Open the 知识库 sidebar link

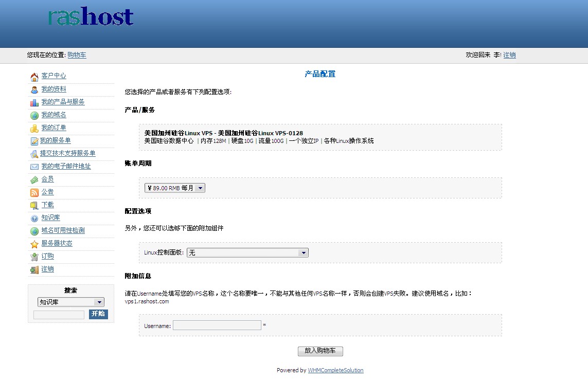coord(50,217)
